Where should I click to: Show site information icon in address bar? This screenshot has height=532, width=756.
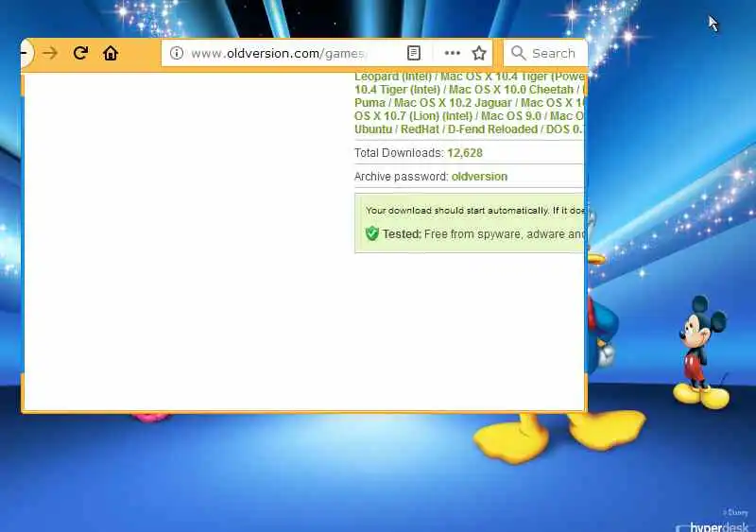[177, 53]
